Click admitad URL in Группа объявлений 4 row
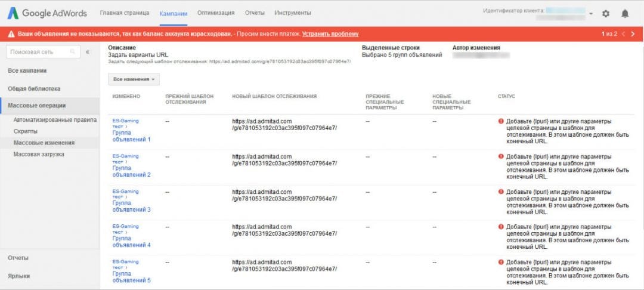644x290 pixels. coord(284,230)
